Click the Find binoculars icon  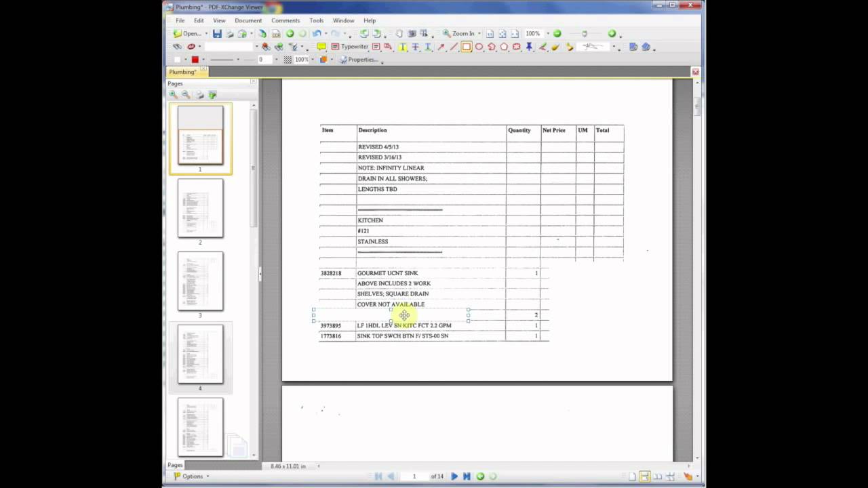pos(177,47)
